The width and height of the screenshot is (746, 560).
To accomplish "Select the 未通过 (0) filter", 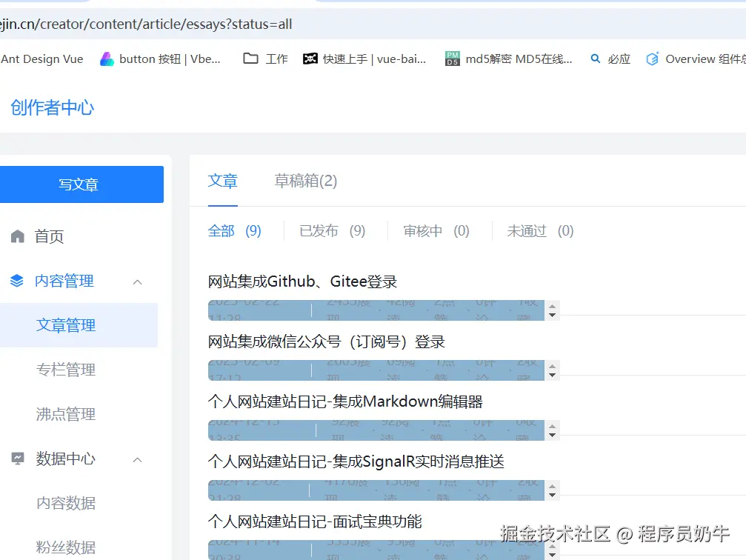I will click(539, 230).
